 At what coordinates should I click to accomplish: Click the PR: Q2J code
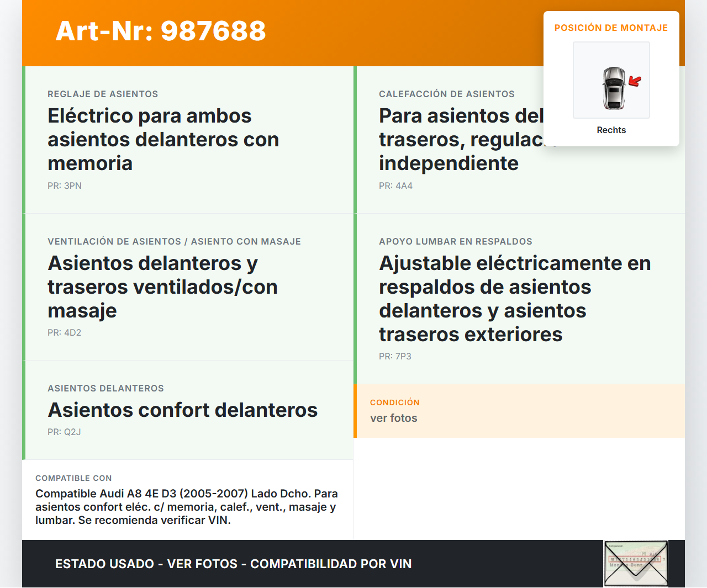64,432
